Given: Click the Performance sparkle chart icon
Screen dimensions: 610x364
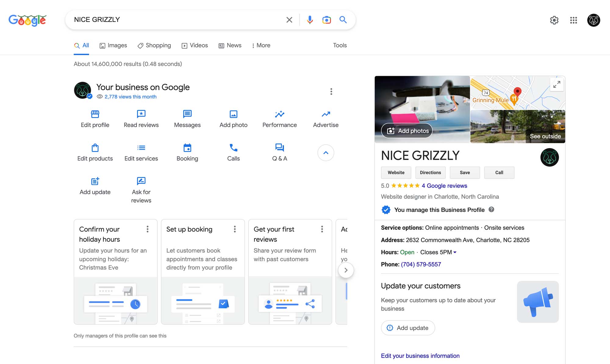Looking at the screenshot, I should (x=279, y=114).
